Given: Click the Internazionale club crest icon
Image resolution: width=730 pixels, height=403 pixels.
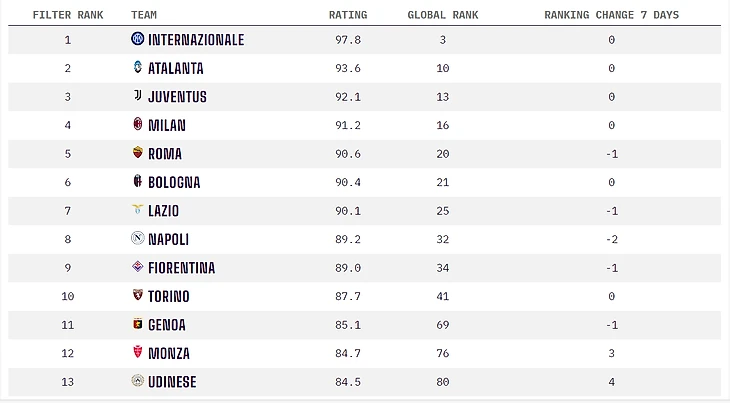Looking at the screenshot, I should pos(138,40).
